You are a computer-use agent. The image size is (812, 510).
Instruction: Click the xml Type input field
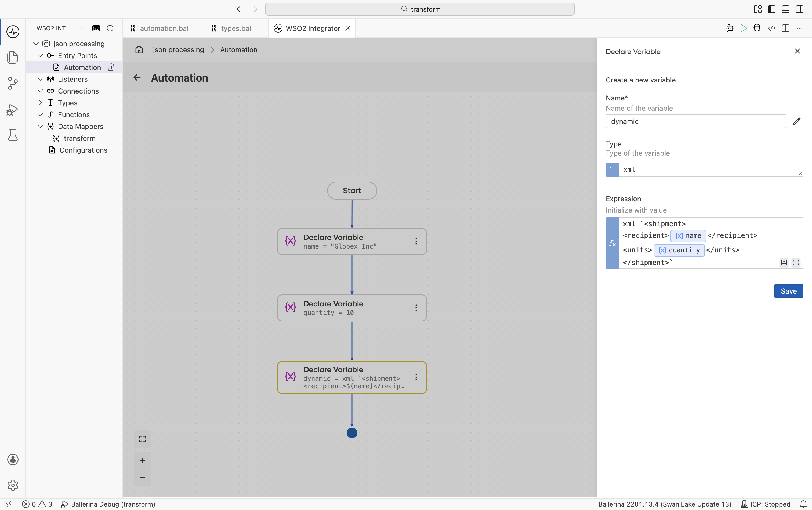coord(711,169)
